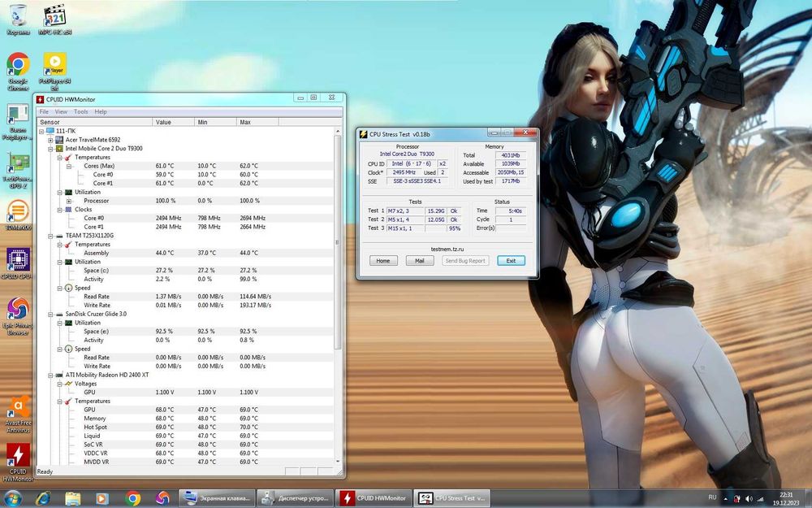Click the Value column header

pos(174,122)
